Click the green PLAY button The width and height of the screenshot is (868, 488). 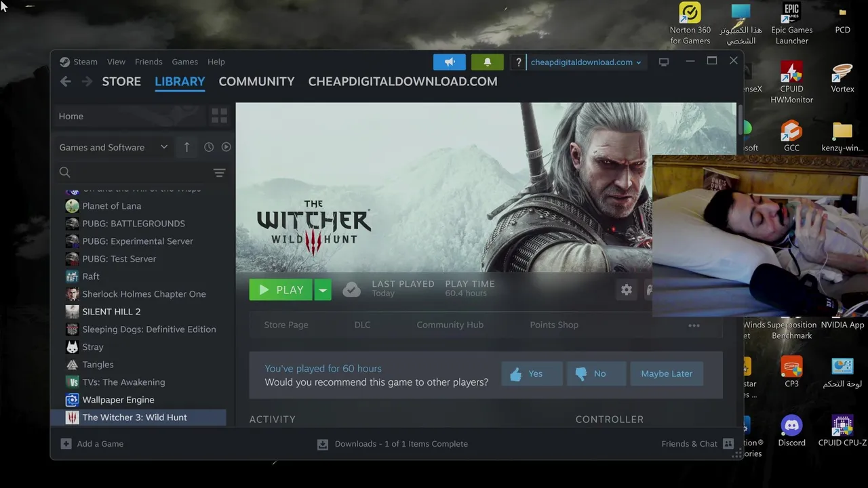281,290
